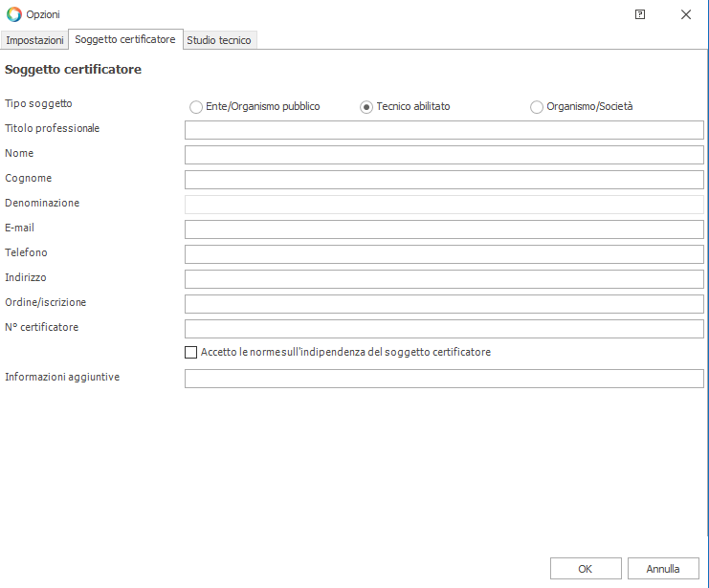Choose the Tecnico abilitato radio button
Screen dimensions: 709x588
pos(366,107)
